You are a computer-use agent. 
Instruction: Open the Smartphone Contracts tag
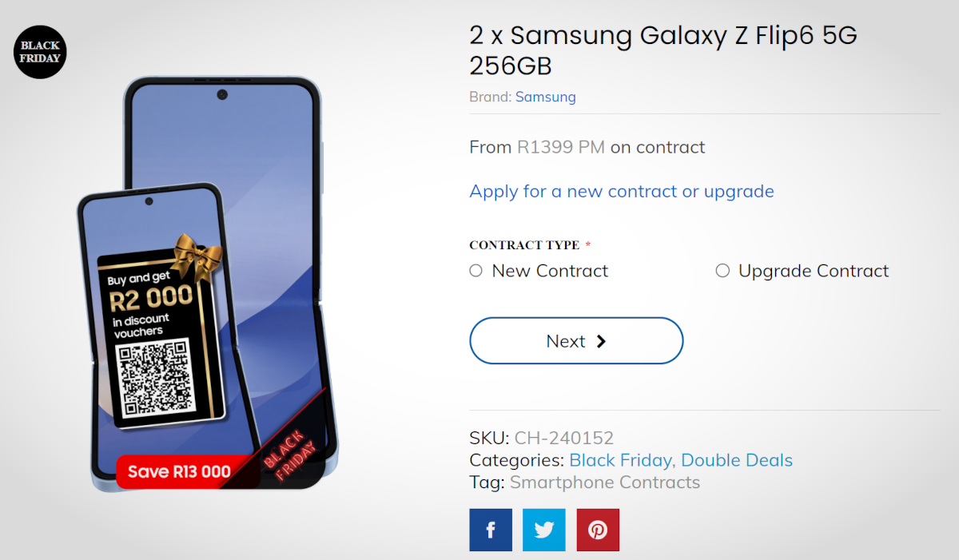click(x=605, y=483)
